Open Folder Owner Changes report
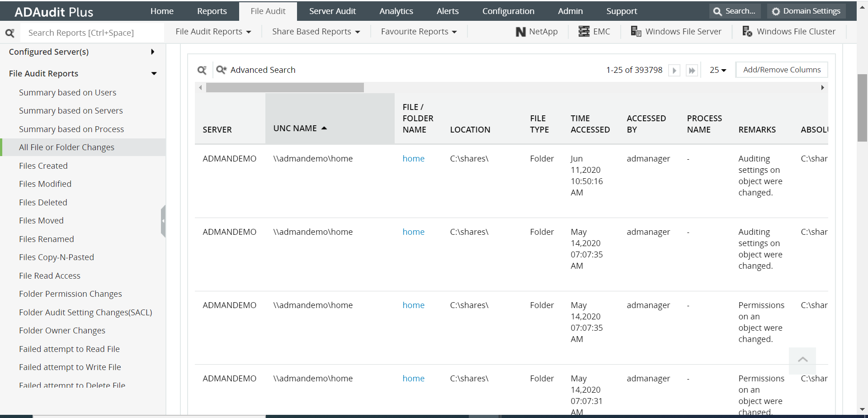This screenshot has height=418, width=868. coord(62,331)
